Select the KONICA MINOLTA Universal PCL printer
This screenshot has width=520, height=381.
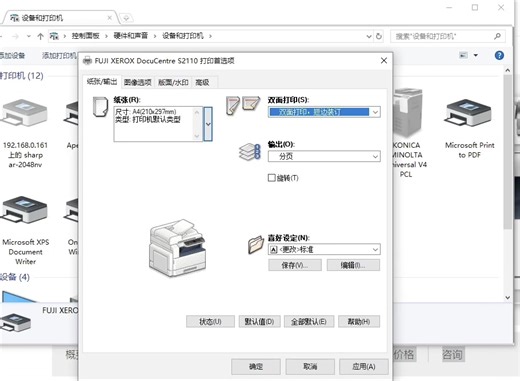pyautogui.click(x=407, y=133)
